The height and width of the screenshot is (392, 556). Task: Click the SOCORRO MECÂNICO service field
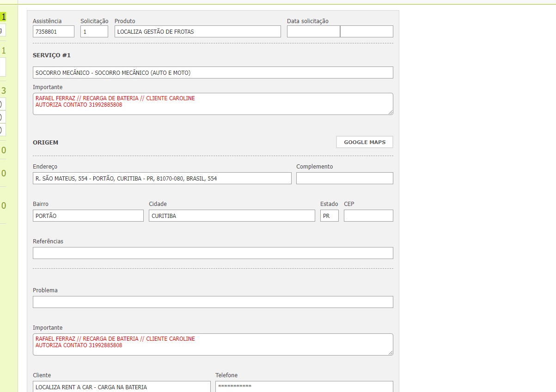pyautogui.click(x=213, y=72)
